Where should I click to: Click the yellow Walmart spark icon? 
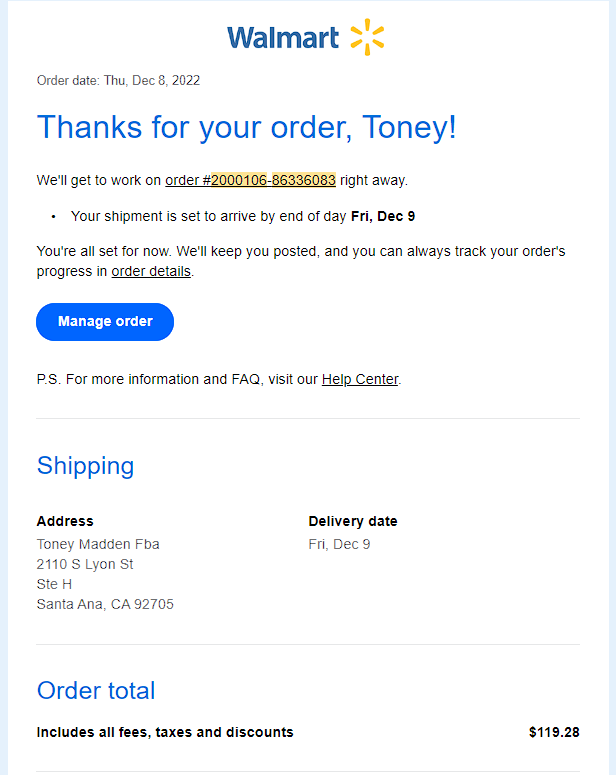(x=367, y=38)
